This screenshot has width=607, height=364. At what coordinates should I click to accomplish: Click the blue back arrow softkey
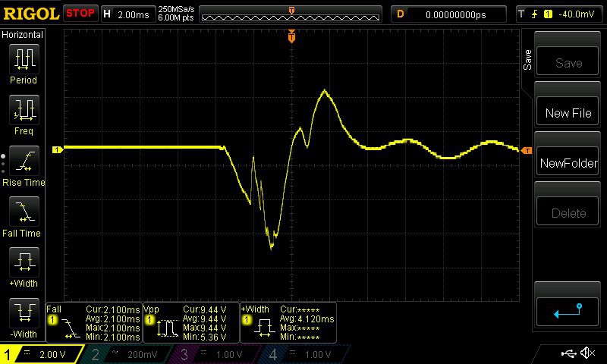pyautogui.click(x=568, y=312)
